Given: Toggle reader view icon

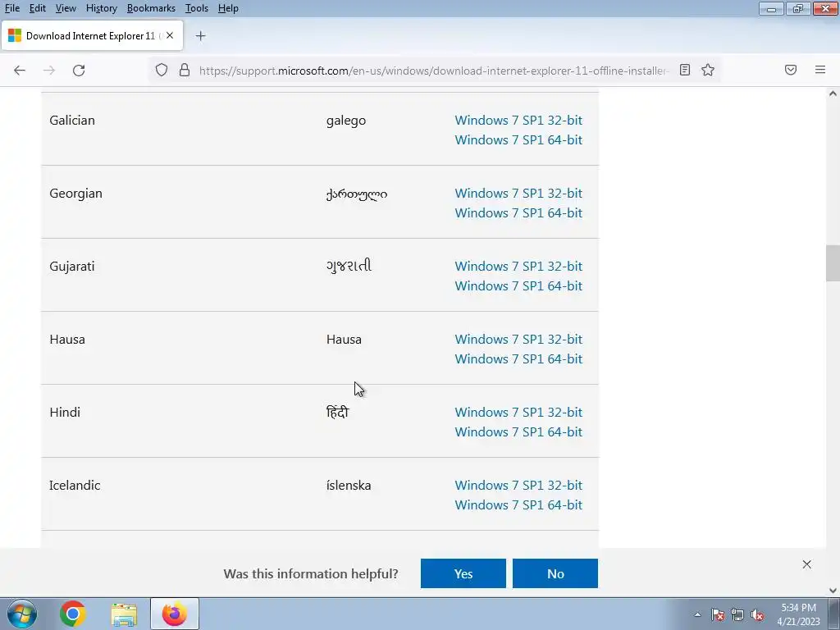Looking at the screenshot, I should (685, 71).
